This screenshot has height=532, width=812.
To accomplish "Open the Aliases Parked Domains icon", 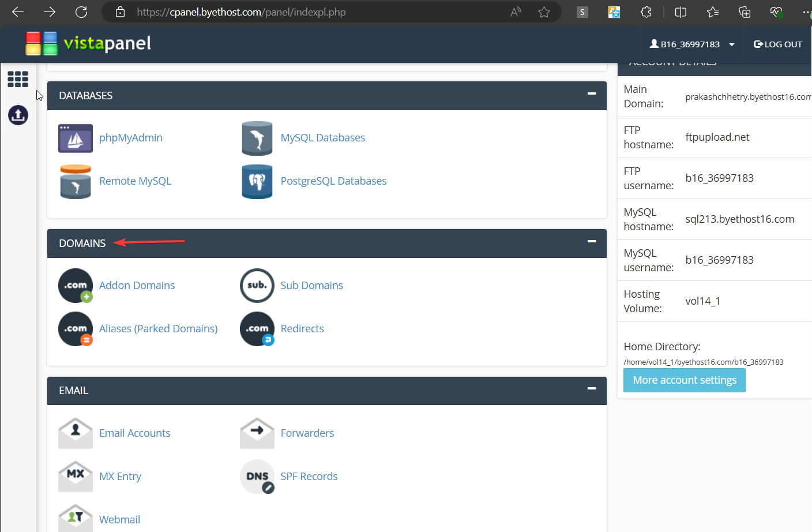I will pyautogui.click(x=76, y=329).
